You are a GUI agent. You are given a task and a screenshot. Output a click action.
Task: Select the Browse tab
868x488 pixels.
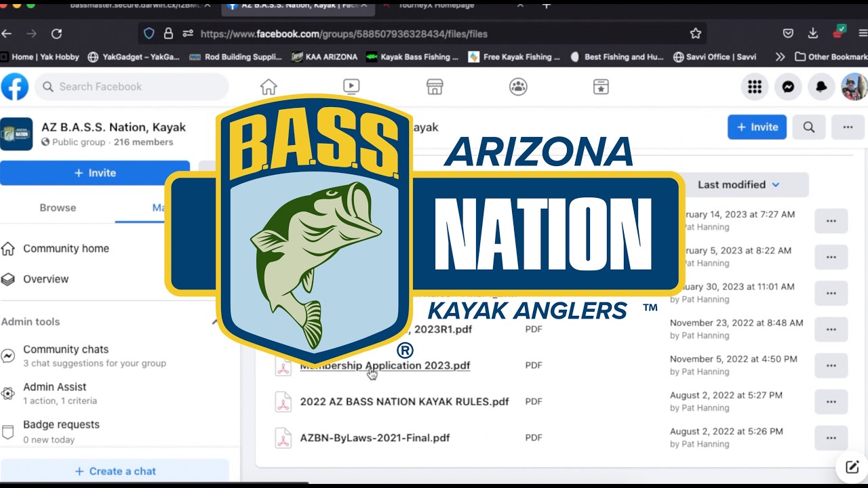pos(58,208)
